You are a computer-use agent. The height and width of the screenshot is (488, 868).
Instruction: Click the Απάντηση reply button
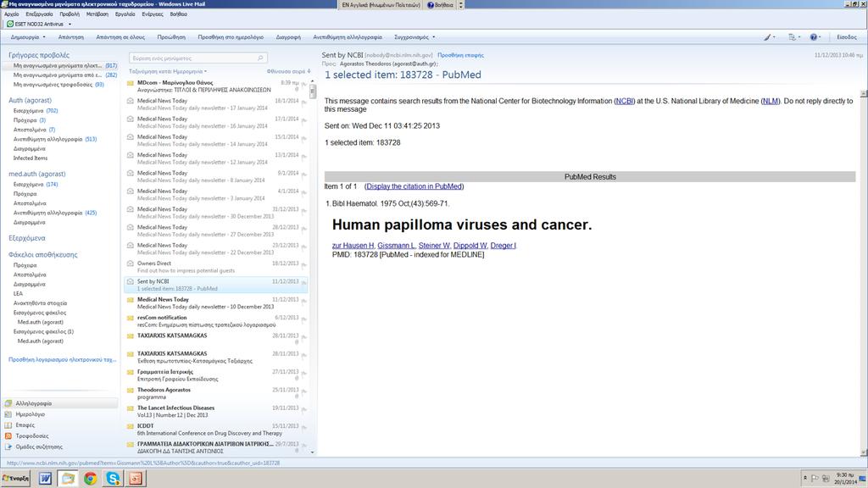point(71,37)
